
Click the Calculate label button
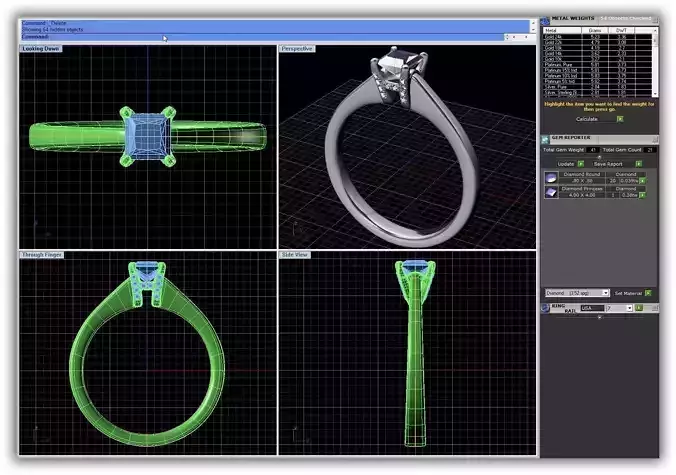587,119
